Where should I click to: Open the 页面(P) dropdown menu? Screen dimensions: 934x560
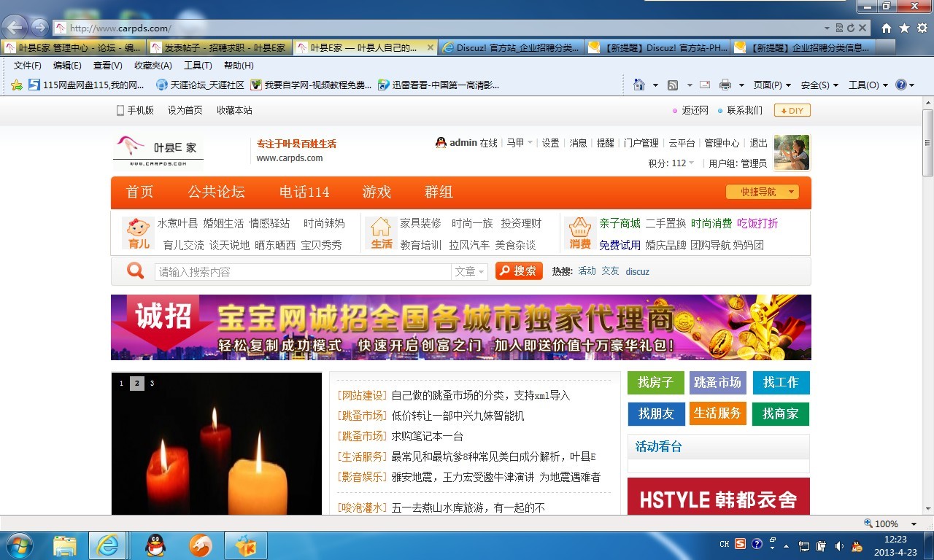pyautogui.click(x=771, y=85)
